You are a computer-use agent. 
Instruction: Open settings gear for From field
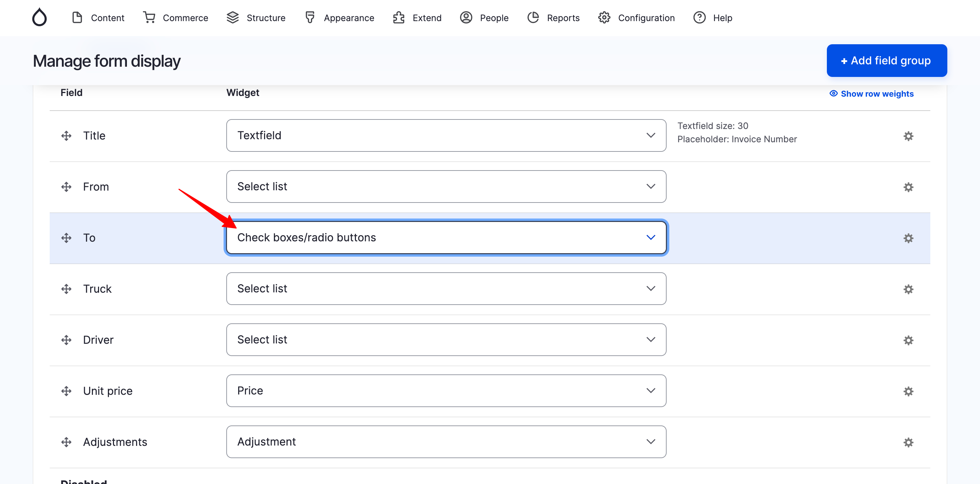coord(908,187)
